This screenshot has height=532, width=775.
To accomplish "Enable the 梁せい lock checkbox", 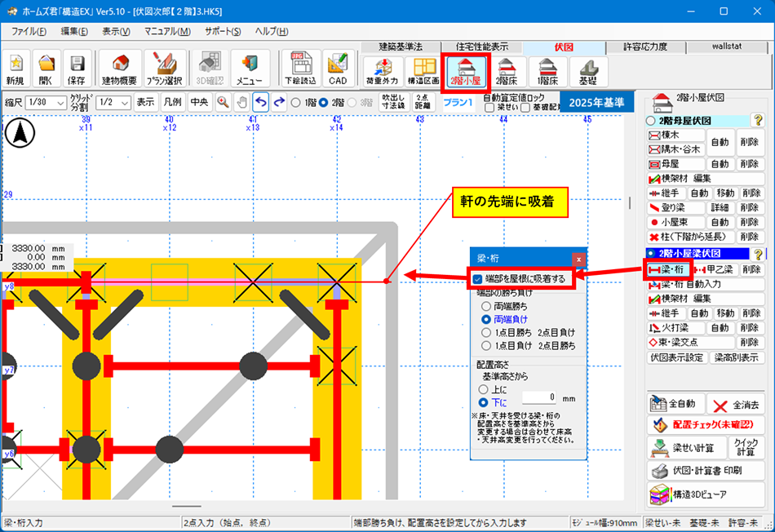I will click(x=489, y=107).
